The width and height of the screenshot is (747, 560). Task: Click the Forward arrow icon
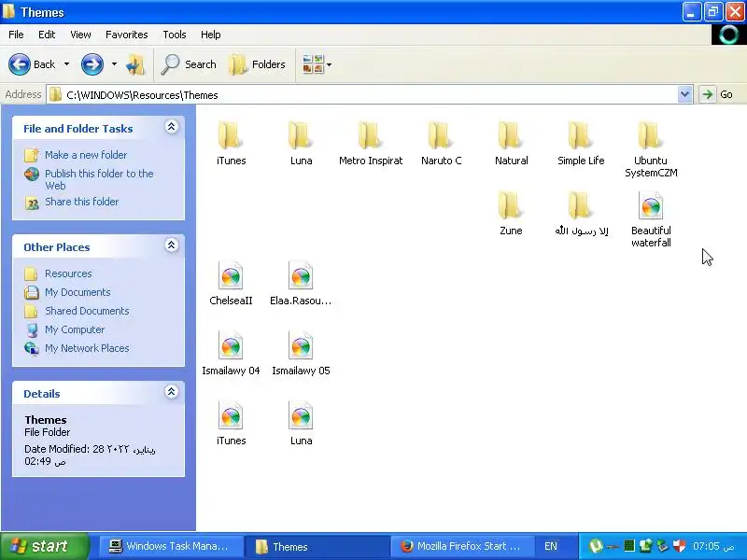pyautogui.click(x=92, y=64)
